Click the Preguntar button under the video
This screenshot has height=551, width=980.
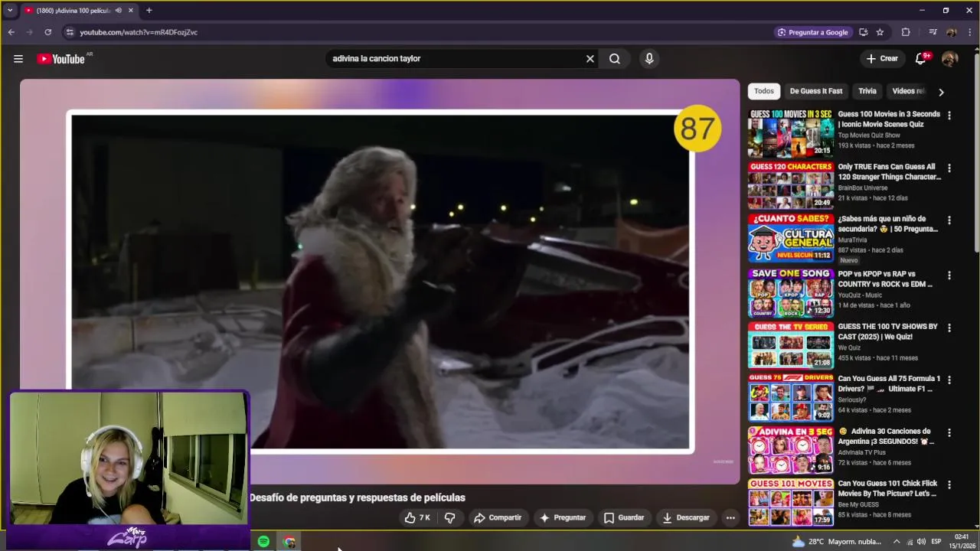tap(563, 517)
